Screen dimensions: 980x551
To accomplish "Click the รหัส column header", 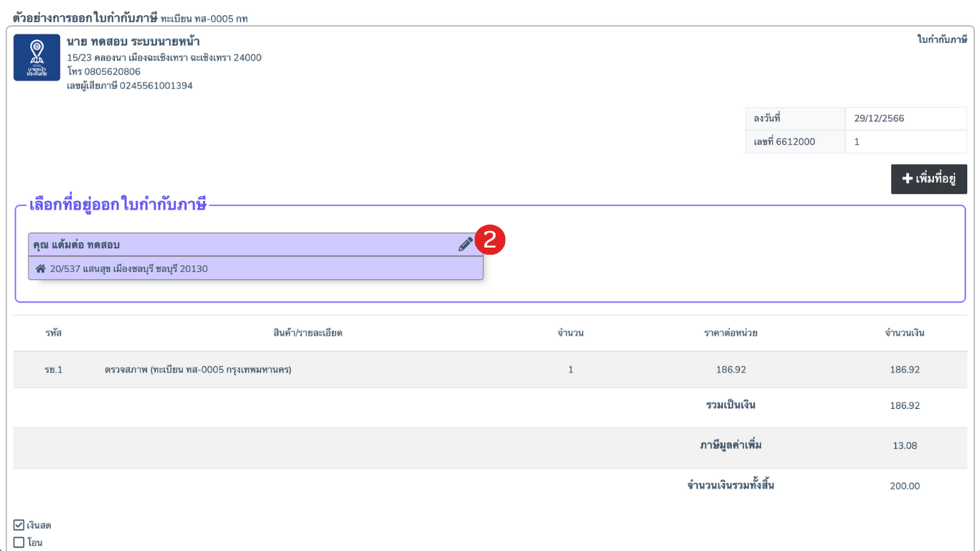I will pyautogui.click(x=53, y=333).
